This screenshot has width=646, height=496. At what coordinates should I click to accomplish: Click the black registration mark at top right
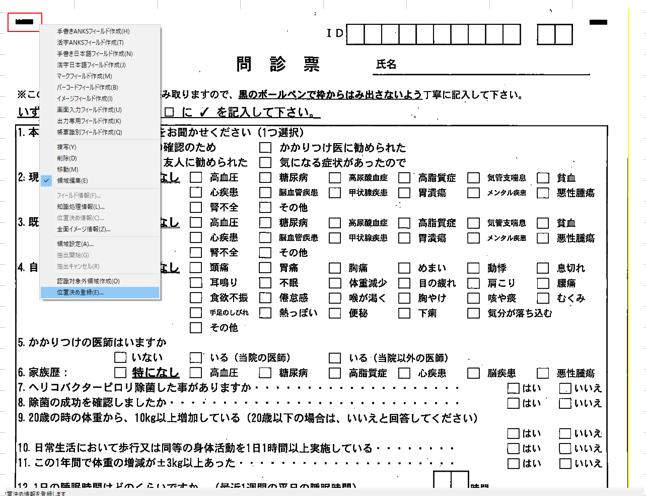point(598,22)
